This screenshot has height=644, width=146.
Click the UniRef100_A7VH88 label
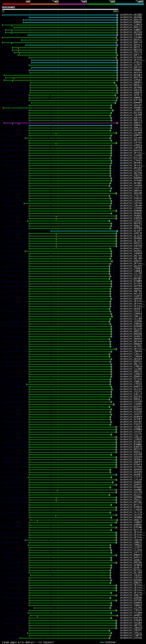coord(131,180)
